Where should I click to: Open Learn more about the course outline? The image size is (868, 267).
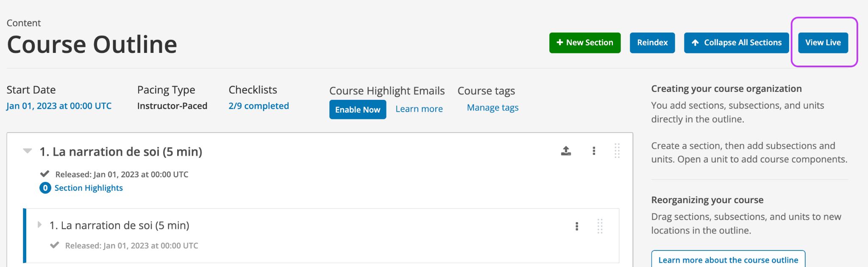728,260
